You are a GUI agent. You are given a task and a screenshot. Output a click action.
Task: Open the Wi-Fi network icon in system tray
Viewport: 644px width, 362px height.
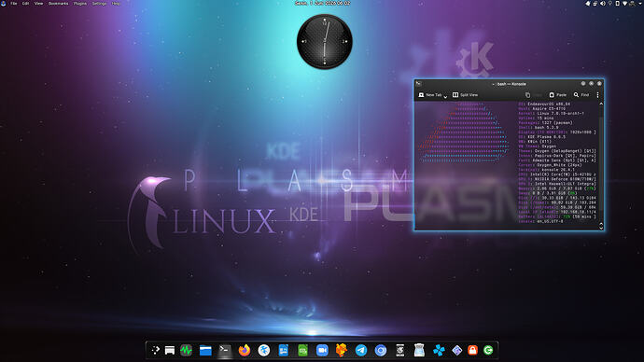[624, 4]
